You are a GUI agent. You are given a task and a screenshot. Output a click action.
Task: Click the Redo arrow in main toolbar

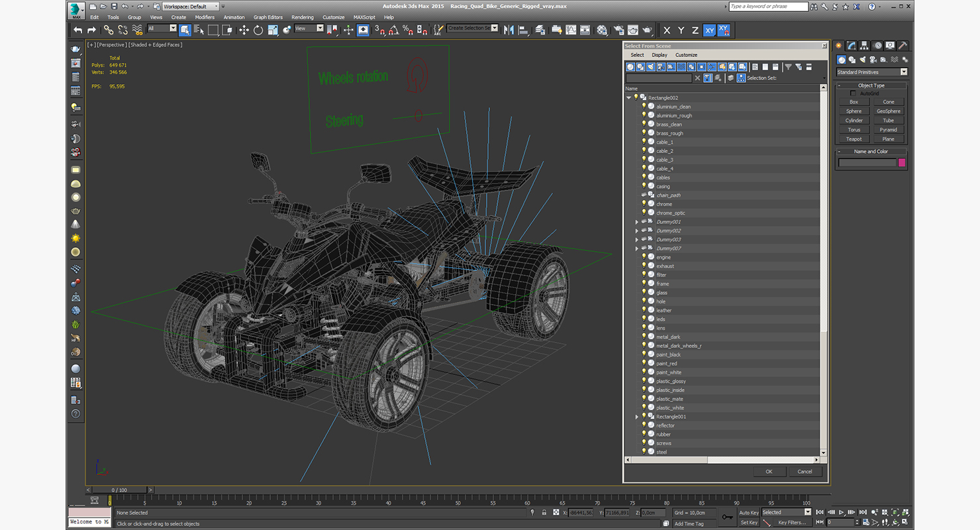pos(91,30)
